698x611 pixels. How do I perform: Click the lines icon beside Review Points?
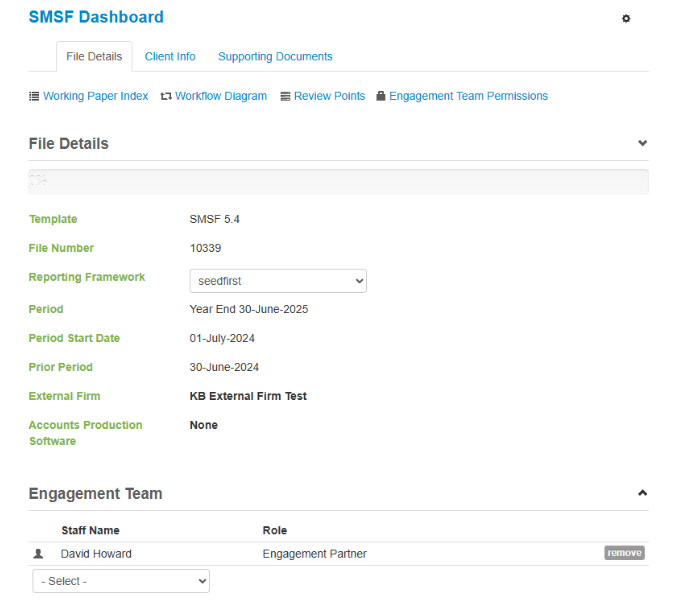point(285,97)
